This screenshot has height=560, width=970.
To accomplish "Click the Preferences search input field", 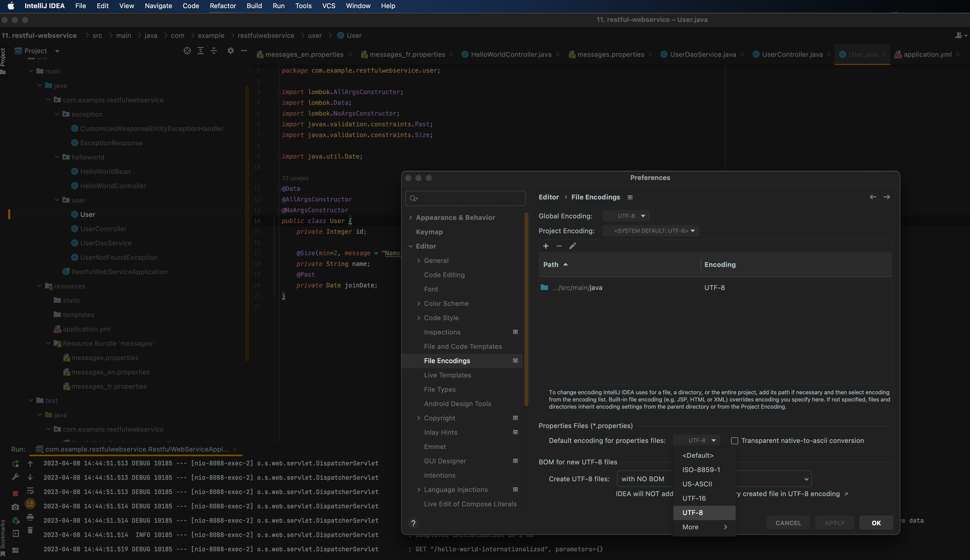I will [x=465, y=198].
